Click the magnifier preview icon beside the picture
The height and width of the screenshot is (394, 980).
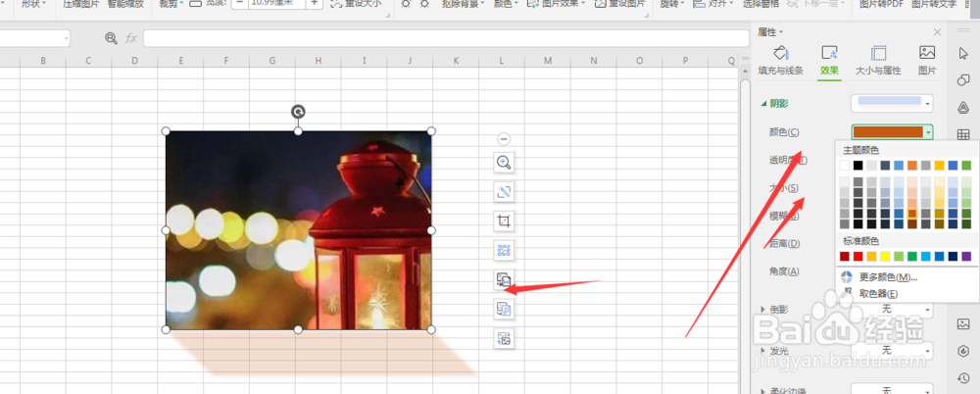pos(504,163)
